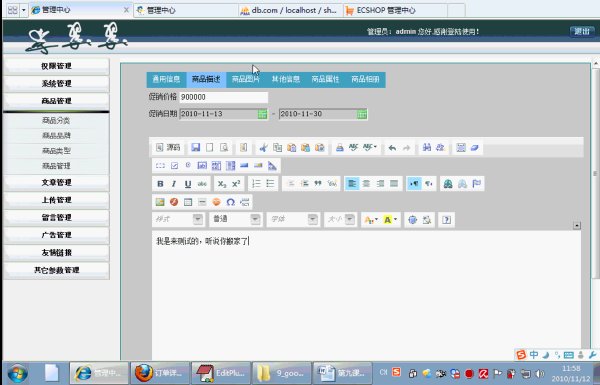Switch to the ECSHOP 管理中心 browser tab

click(395, 10)
